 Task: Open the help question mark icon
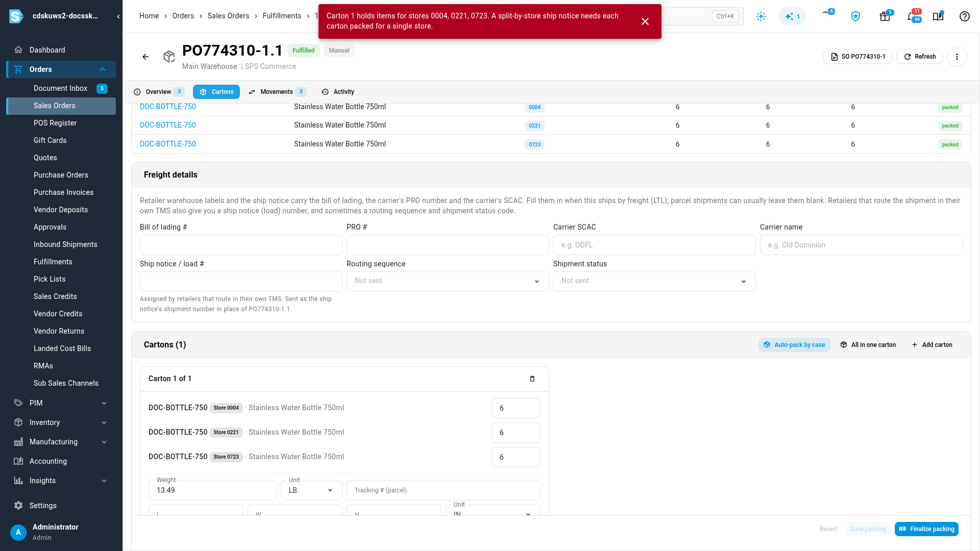pos(965,16)
